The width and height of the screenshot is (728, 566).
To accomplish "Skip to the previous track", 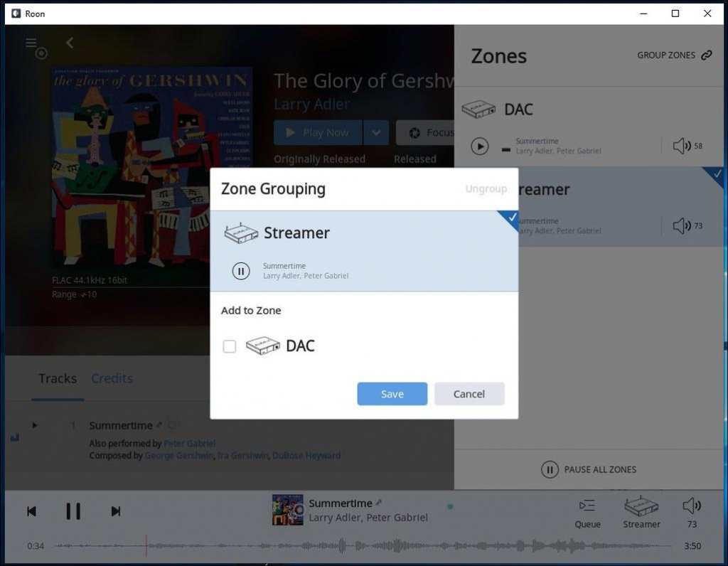I will [32, 511].
